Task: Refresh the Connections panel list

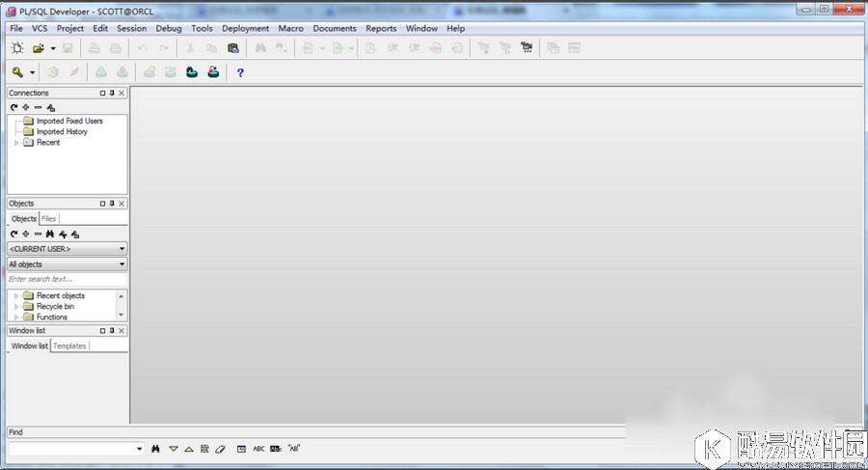Action: click(x=14, y=107)
